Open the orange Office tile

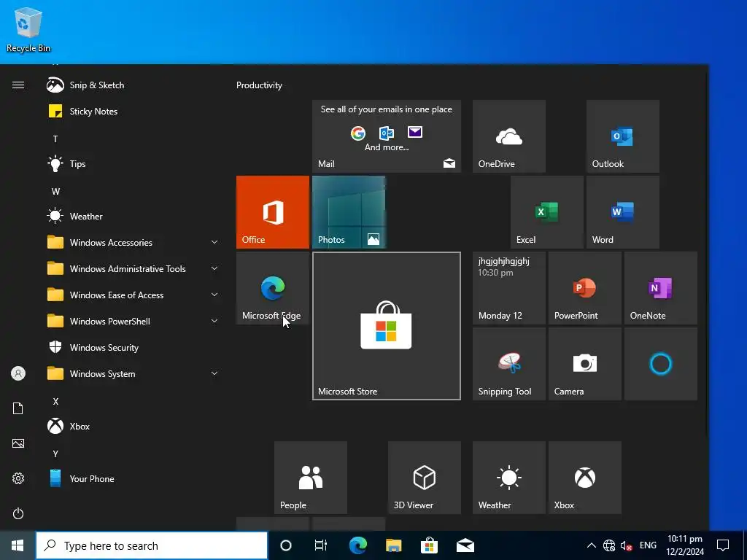[273, 212]
